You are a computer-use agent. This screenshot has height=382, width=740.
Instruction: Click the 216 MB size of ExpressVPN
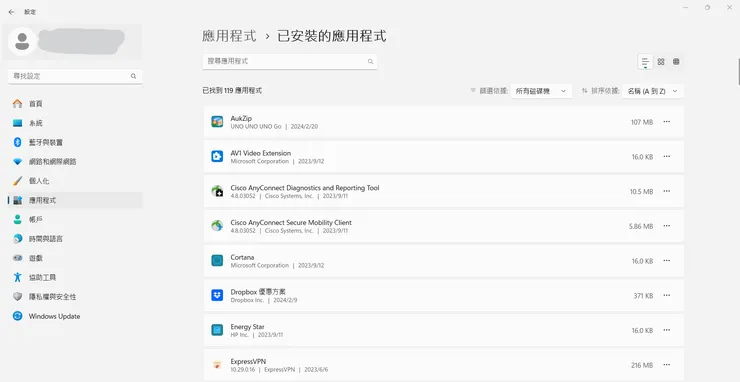642,365
